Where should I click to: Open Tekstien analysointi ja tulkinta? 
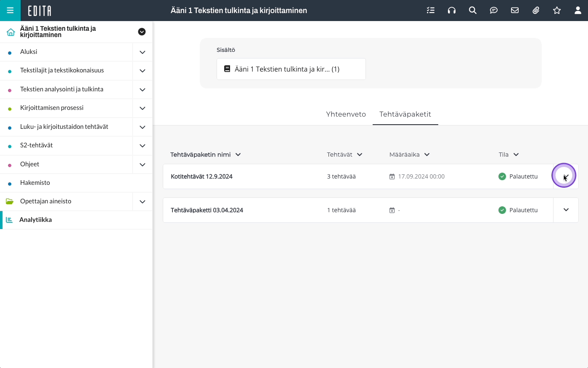pyautogui.click(x=61, y=89)
